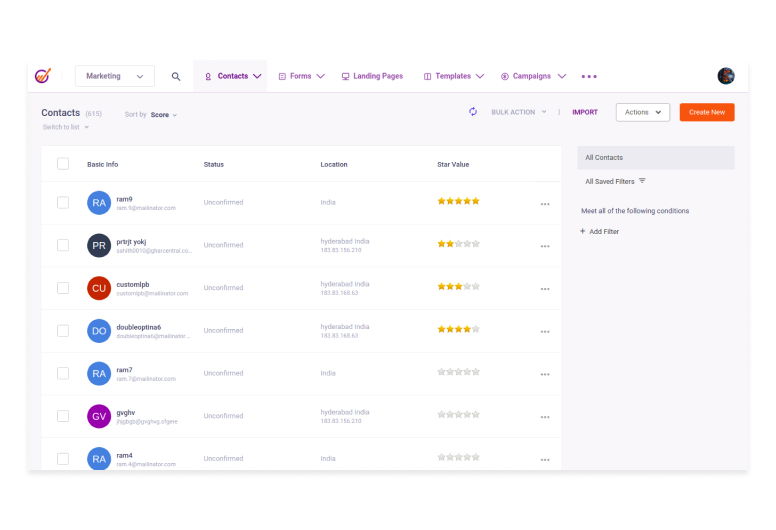Screen dimensions: 776x530
Task: Check the checkbox for customlpb
Action: pos(63,288)
